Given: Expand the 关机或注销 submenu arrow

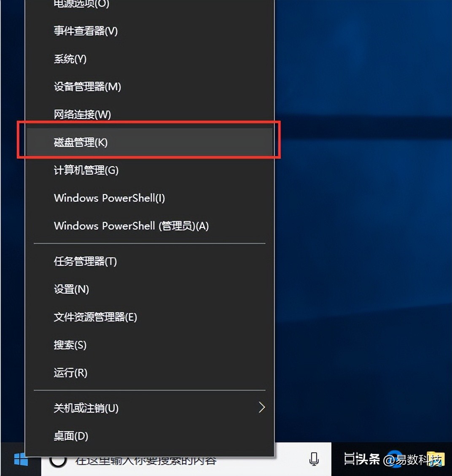Looking at the screenshot, I should tap(261, 408).
